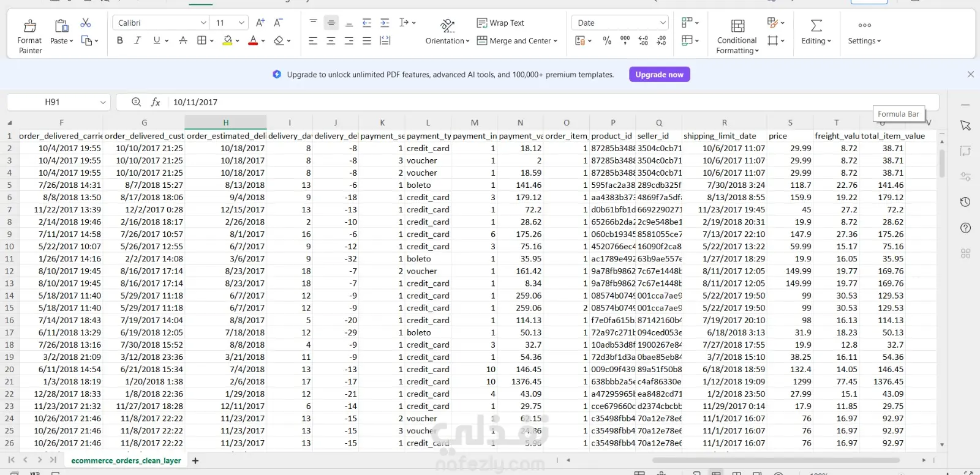Go to the last sheet tab
The image size is (980, 475).
click(53, 460)
